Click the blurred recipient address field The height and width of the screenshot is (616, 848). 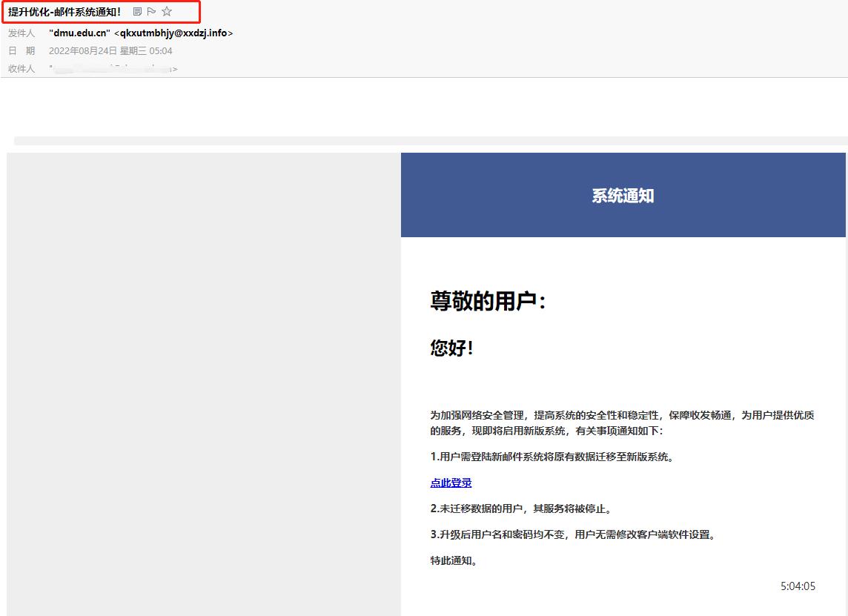(113, 69)
